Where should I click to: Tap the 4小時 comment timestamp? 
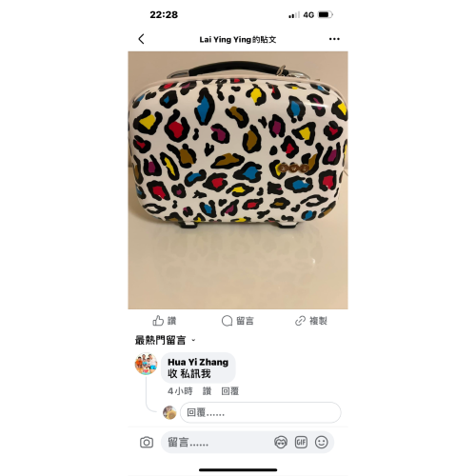click(x=180, y=391)
